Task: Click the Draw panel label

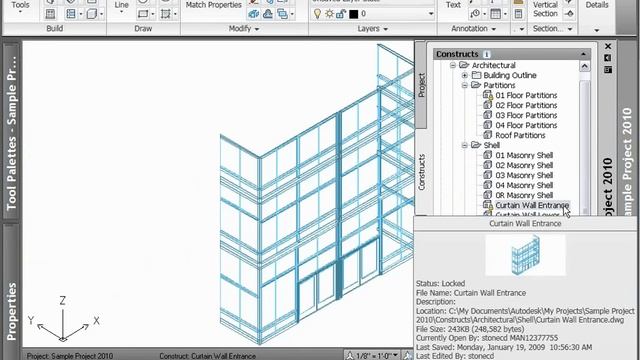Action: pos(143,29)
